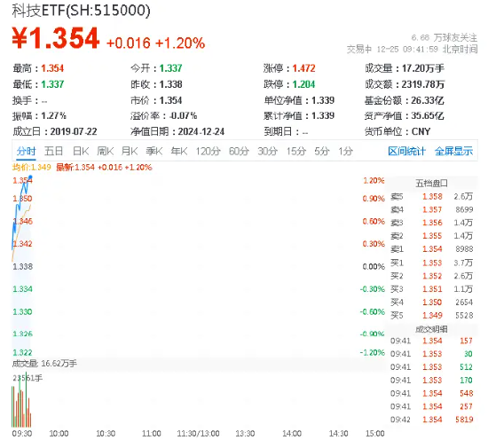Select the 月K chart tab

coord(130,152)
